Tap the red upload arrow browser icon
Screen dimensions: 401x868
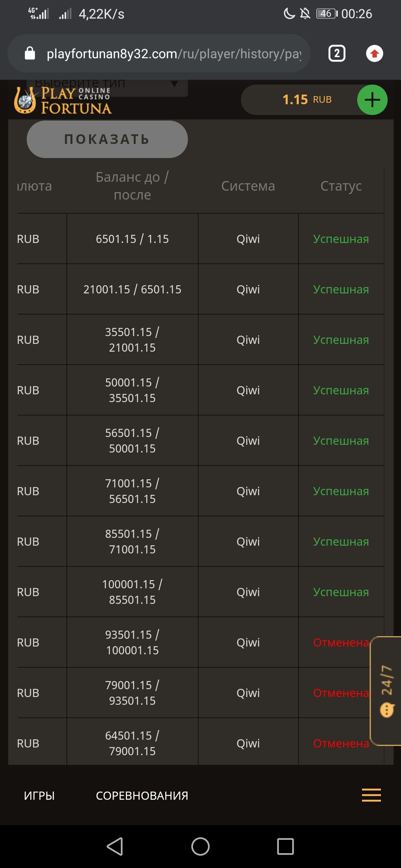tap(374, 54)
